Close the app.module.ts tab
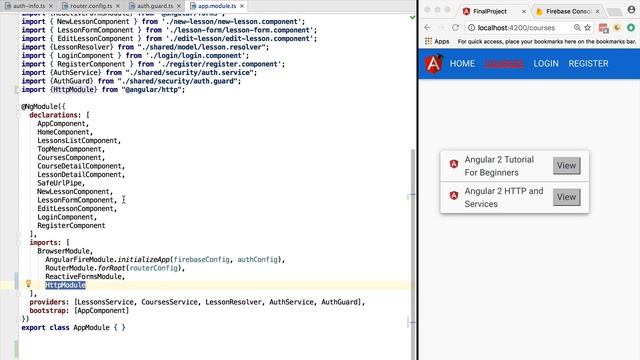The image size is (640, 360). (x=242, y=6)
